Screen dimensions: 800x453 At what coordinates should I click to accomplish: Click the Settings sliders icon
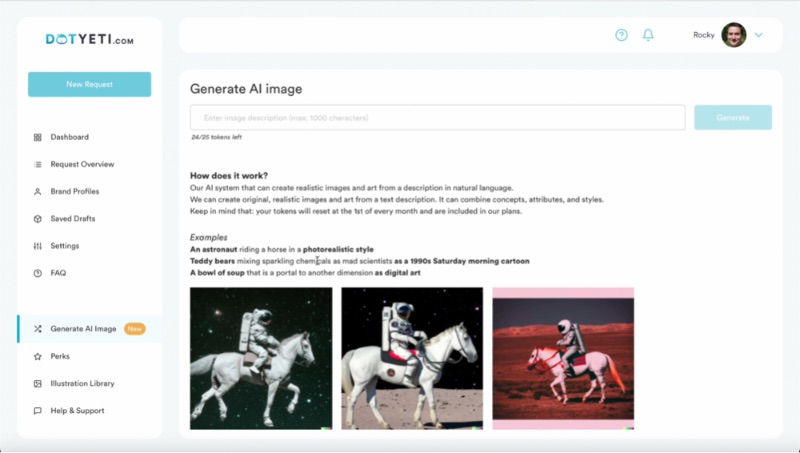pyautogui.click(x=38, y=246)
